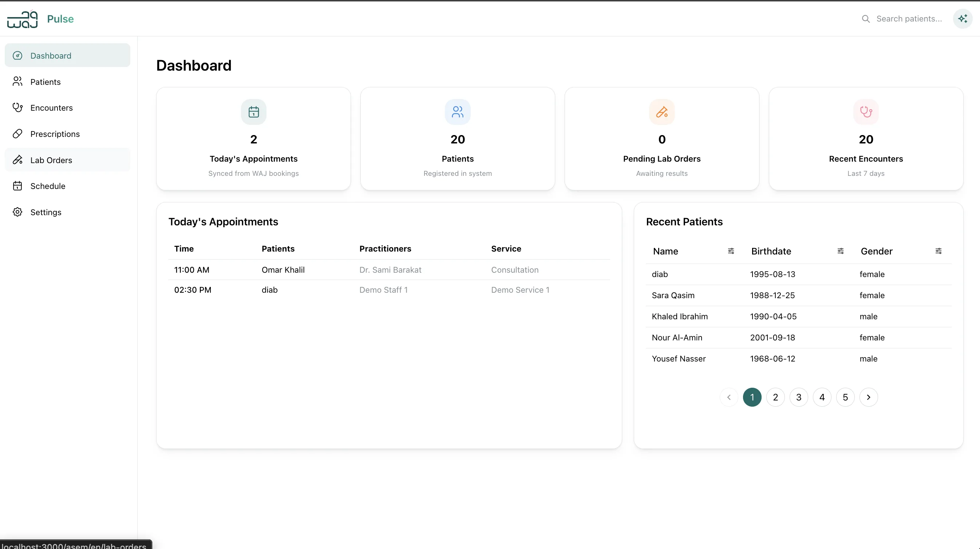
Task: Click the Search patients input field
Action: [x=909, y=19]
